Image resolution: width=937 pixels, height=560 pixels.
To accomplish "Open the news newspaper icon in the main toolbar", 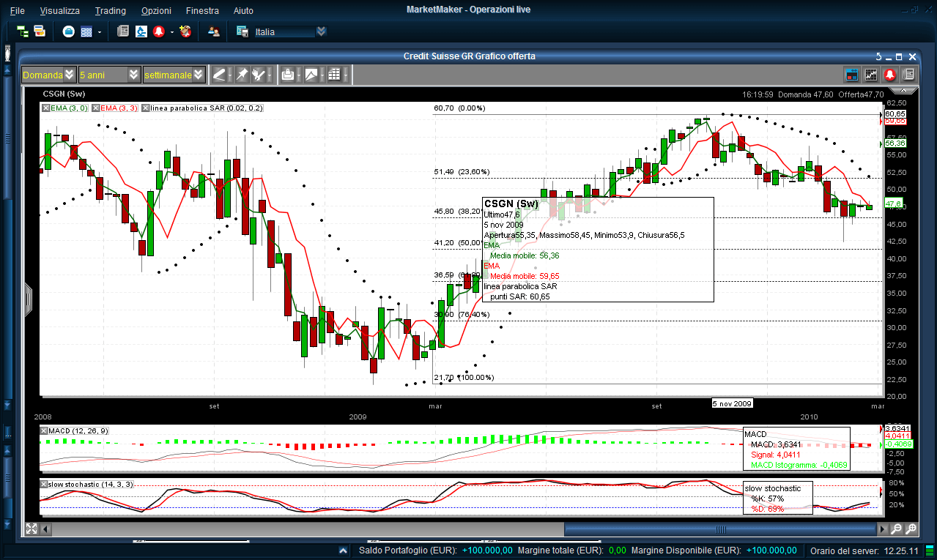I will coord(123,31).
